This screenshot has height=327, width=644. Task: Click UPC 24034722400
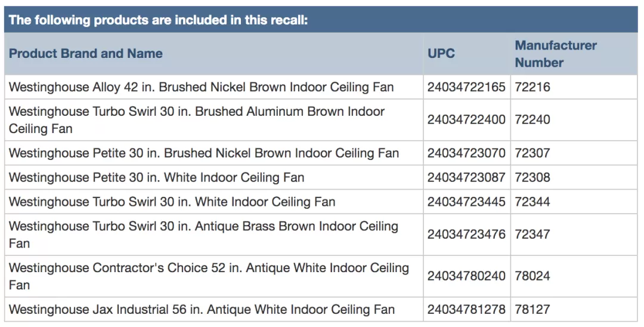click(466, 119)
